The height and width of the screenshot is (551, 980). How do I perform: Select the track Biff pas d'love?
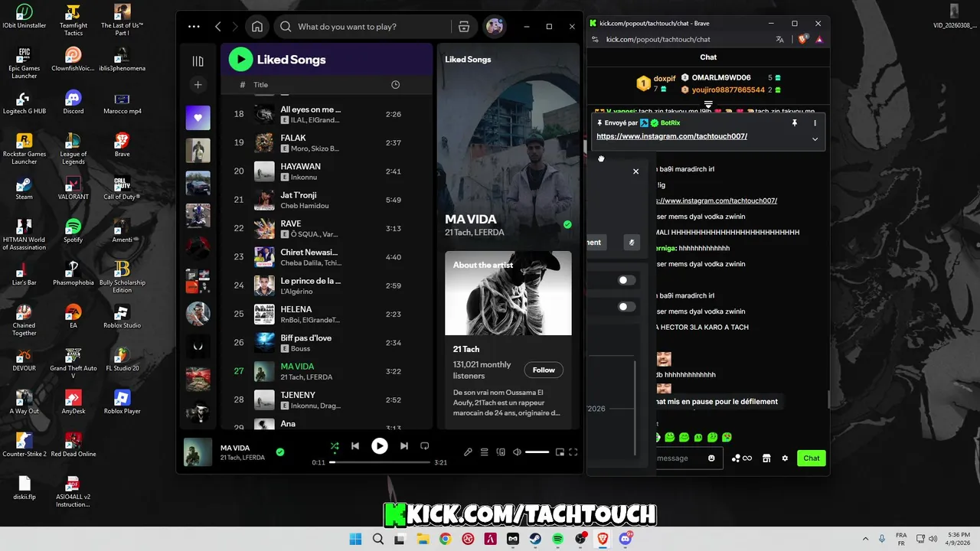(x=326, y=343)
